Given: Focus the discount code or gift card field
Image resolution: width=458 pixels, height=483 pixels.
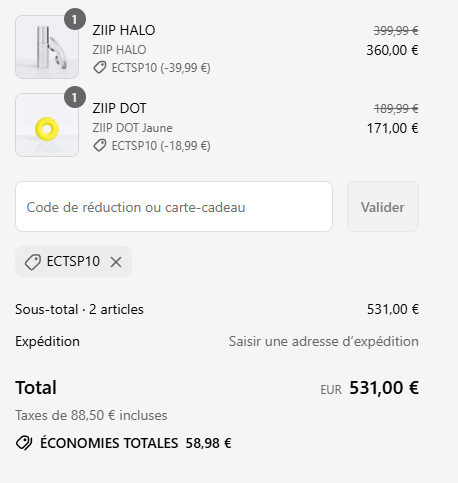Looking at the screenshot, I should coord(174,207).
